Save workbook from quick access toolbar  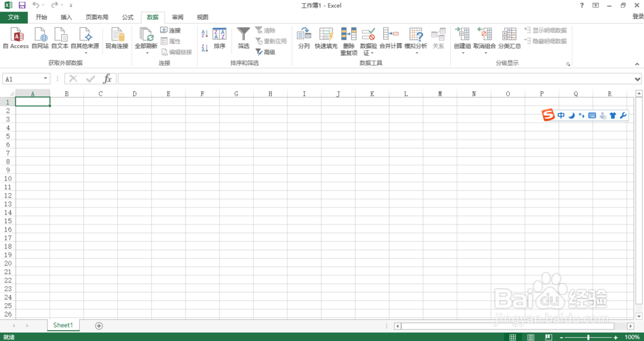(x=22, y=5)
